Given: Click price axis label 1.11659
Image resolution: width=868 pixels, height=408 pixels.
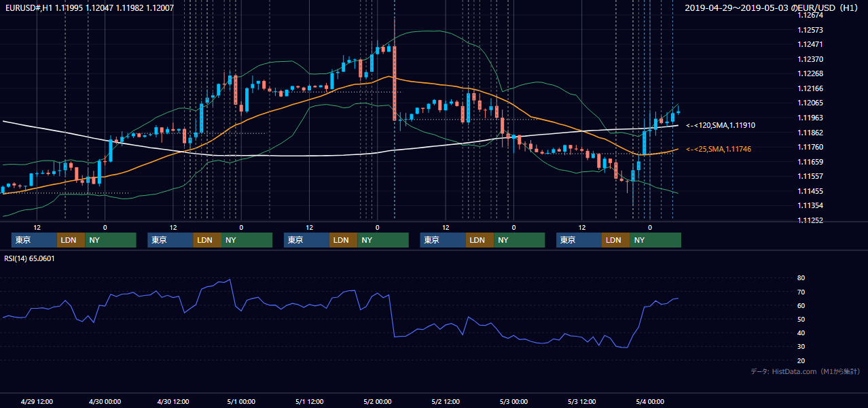Looking at the screenshot, I should 810,162.
